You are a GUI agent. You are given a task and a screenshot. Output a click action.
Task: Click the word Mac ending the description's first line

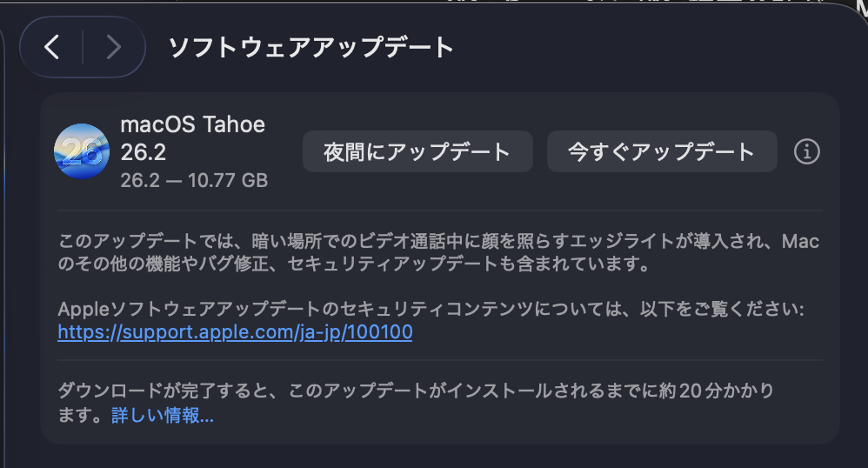tap(801, 241)
